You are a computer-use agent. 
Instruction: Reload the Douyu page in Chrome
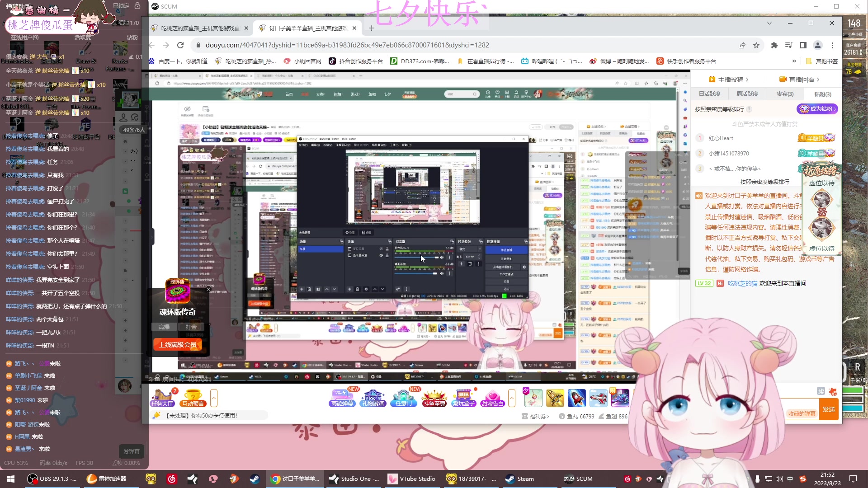[180, 45]
